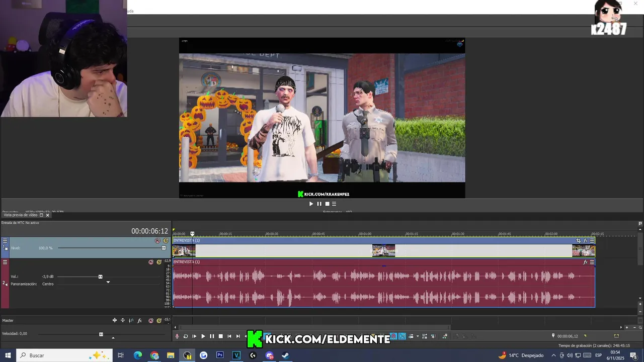Mute the Master bus
Image resolution: width=644 pixels, height=362 pixels.
tap(151, 320)
